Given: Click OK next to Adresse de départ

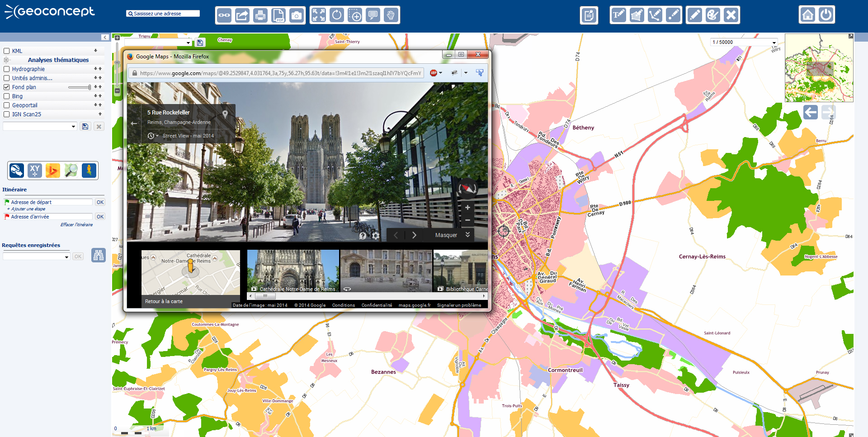Looking at the screenshot, I should point(100,202).
